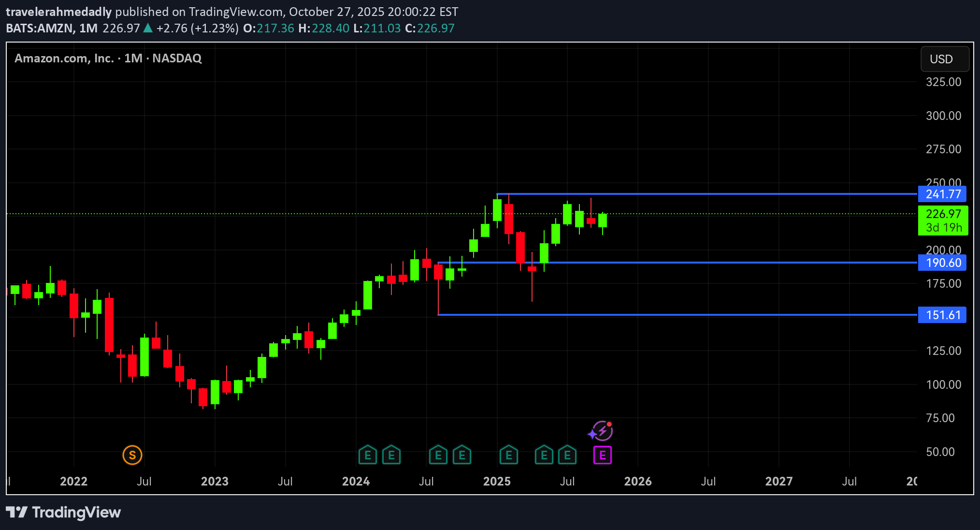Click the purple lightning bolt news icon
Viewport: 980px width, 530px height.
click(x=602, y=430)
